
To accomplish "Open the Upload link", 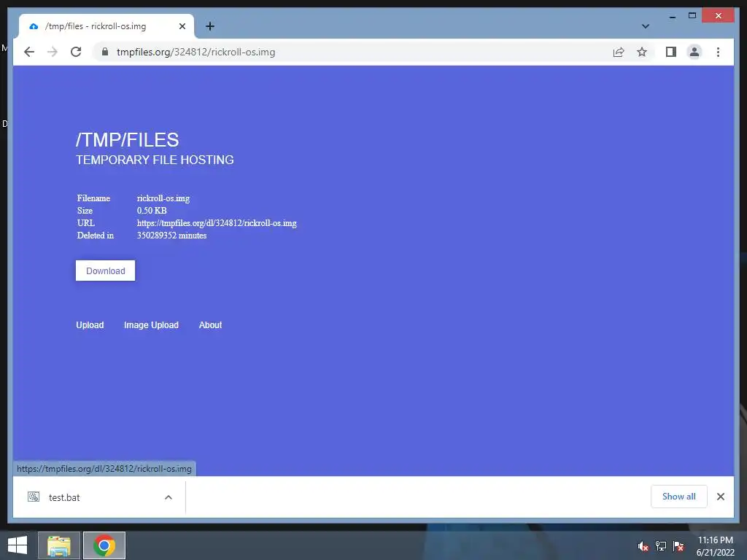I will pyautogui.click(x=90, y=324).
